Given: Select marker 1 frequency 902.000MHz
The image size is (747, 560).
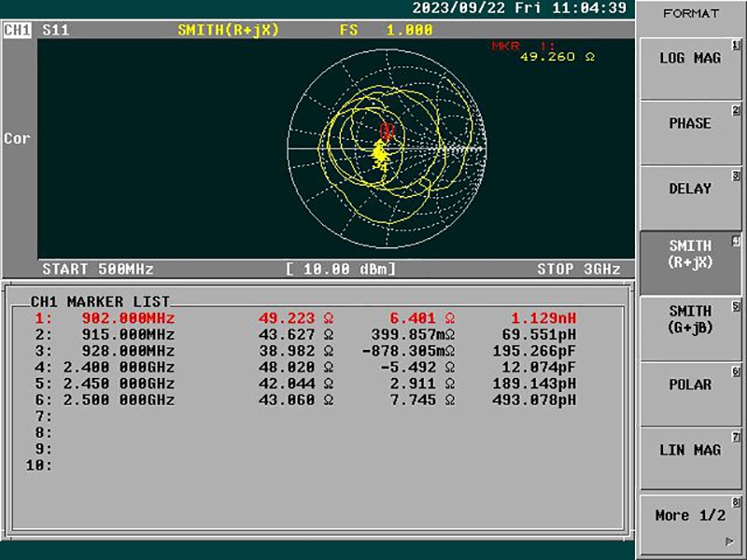Looking at the screenshot, I should coord(128,318).
